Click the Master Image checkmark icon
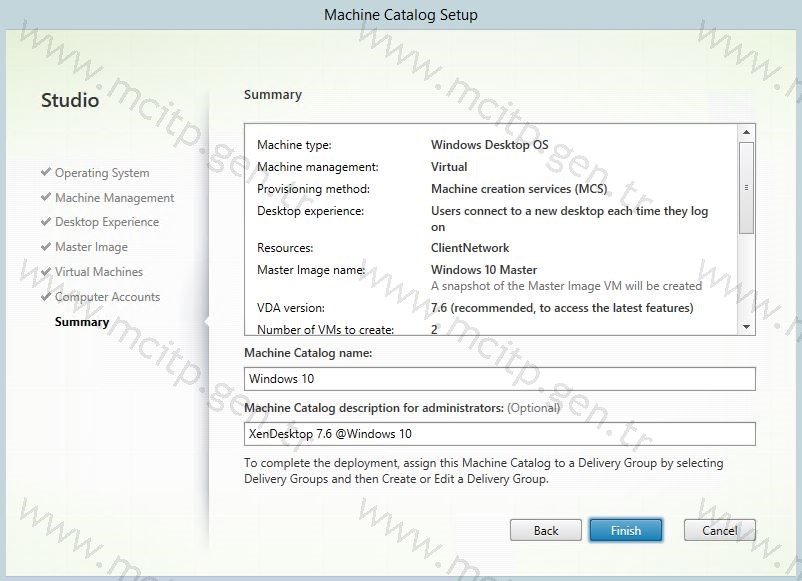802x581 pixels. (x=46, y=246)
